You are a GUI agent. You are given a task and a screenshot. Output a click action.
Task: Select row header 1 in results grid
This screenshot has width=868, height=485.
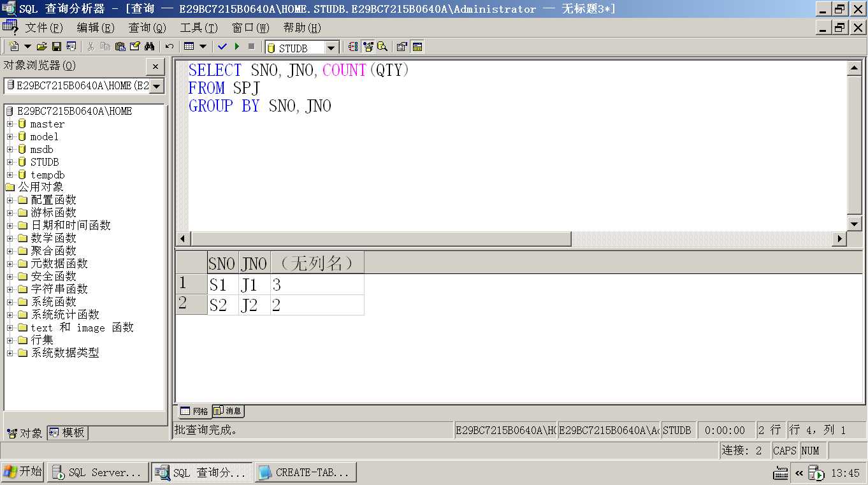tap(191, 284)
